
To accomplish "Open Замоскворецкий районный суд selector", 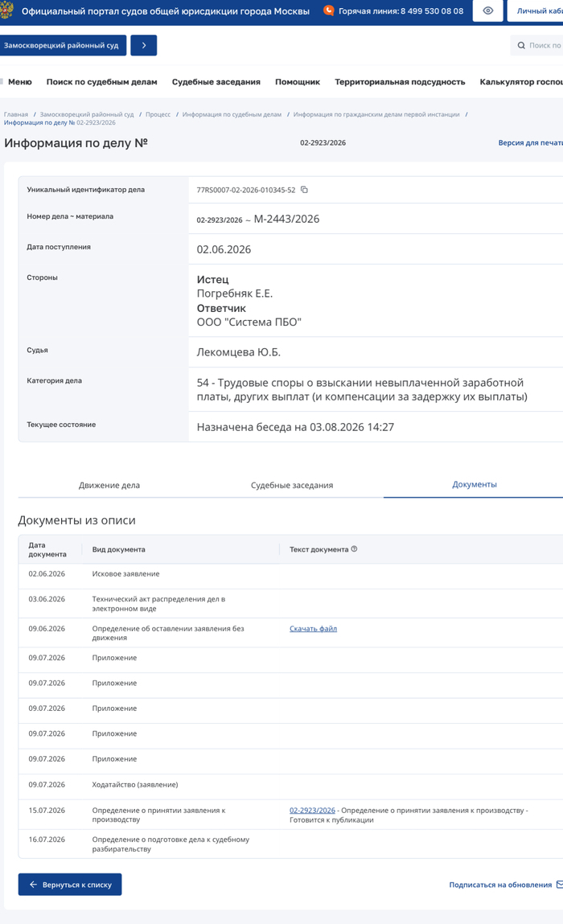I will (62, 45).
